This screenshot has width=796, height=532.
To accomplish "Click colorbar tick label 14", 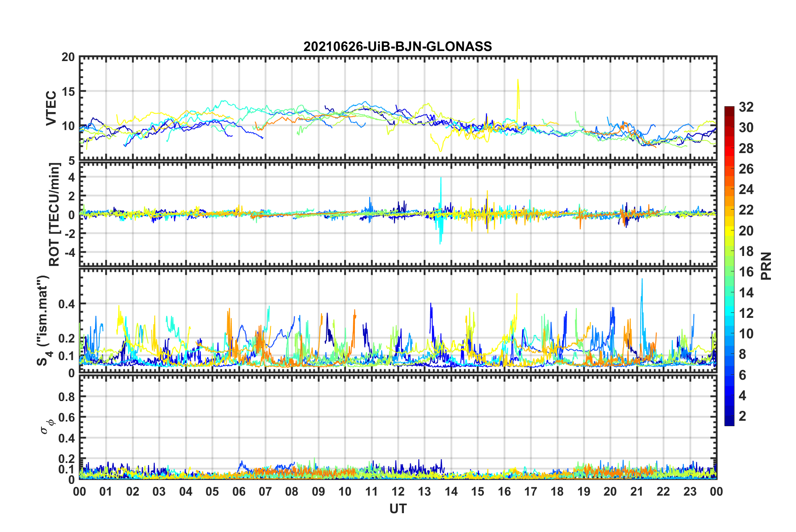I will coord(746,293).
